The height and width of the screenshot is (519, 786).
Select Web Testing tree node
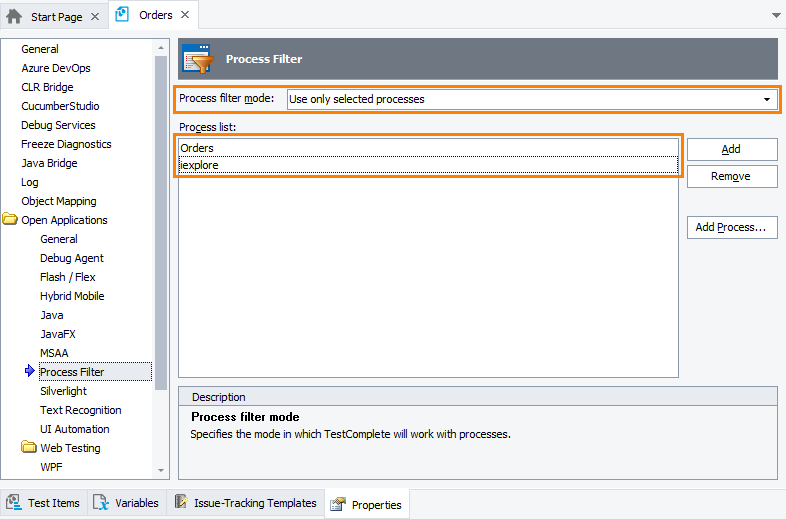click(70, 448)
